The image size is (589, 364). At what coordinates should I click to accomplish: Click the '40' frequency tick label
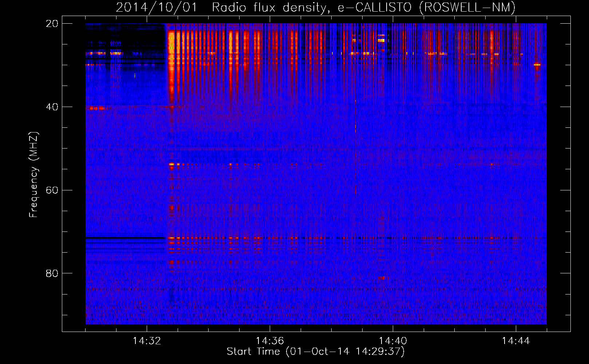[x=52, y=107]
